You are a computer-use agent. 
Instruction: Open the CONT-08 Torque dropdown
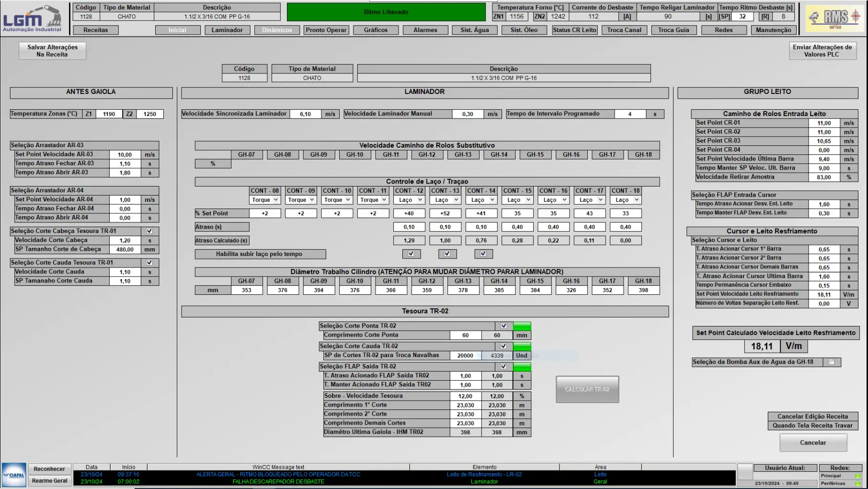pos(265,200)
